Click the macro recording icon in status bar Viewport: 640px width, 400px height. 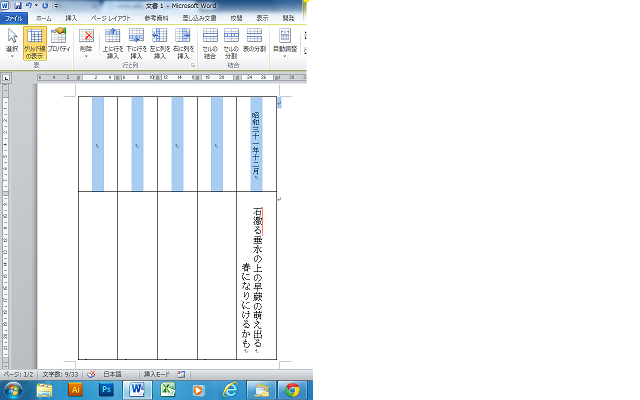tap(181, 374)
